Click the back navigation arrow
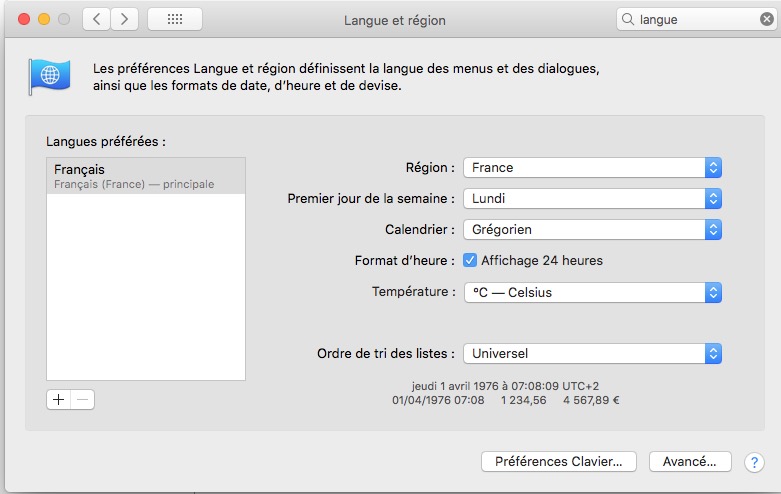781x494 pixels. click(97, 19)
